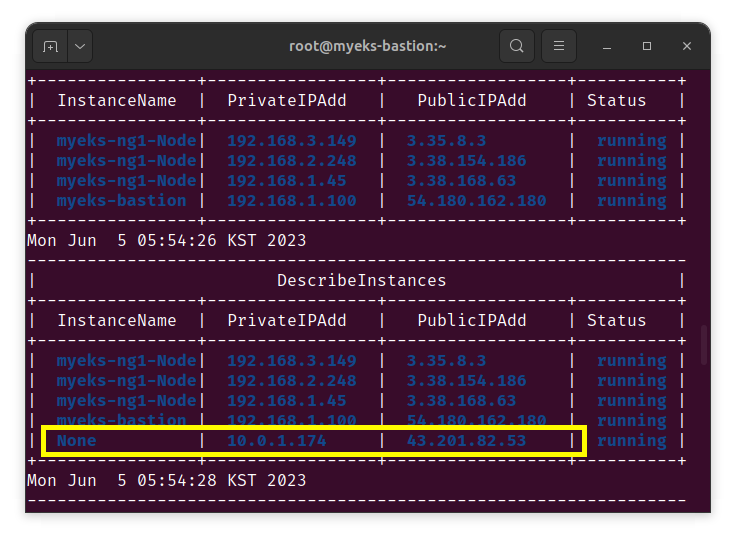Click PrivateIPAdd header in lower table
Image resolution: width=736 pixels, height=541 pixels.
pyautogui.click(x=287, y=320)
